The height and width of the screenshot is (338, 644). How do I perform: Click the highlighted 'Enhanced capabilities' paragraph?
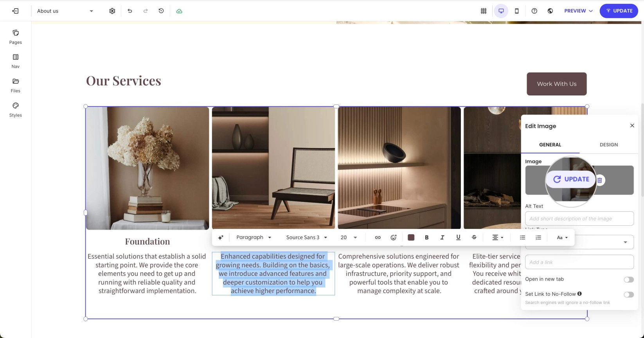coord(273,273)
